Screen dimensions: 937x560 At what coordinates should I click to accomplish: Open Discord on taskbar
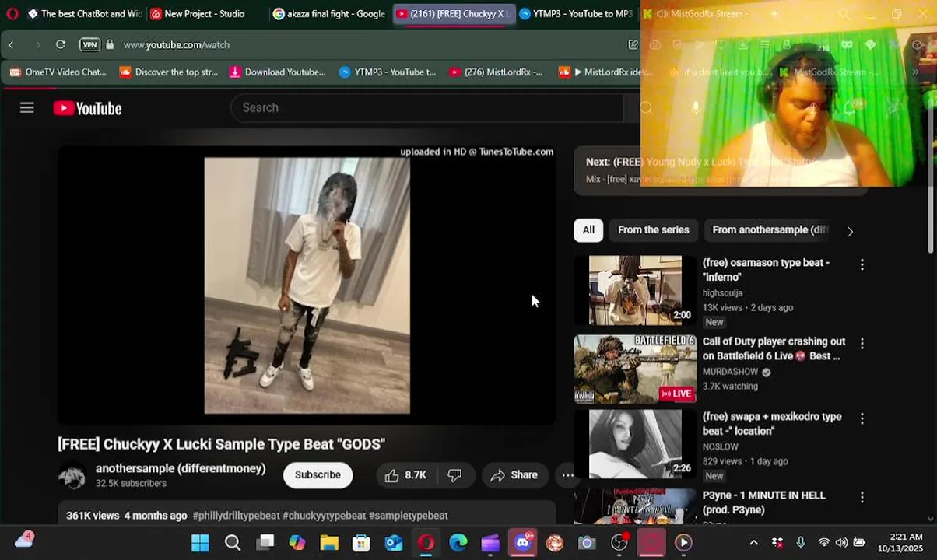click(x=522, y=542)
